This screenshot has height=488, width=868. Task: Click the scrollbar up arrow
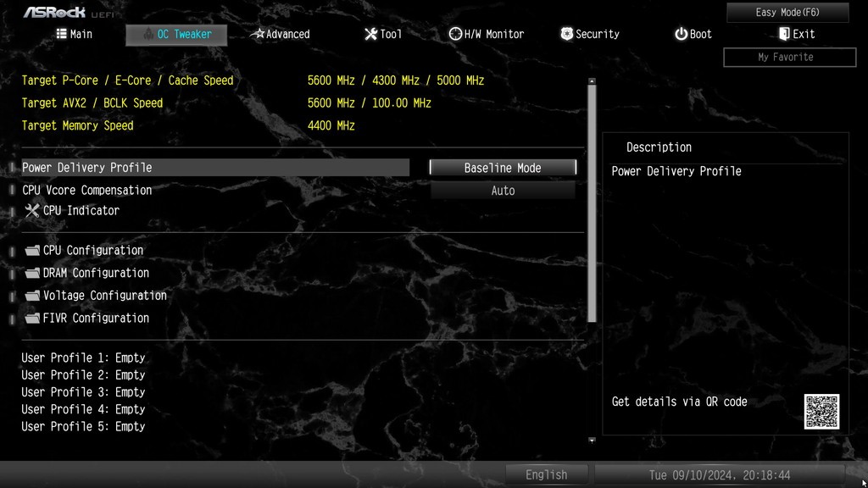tap(592, 81)
